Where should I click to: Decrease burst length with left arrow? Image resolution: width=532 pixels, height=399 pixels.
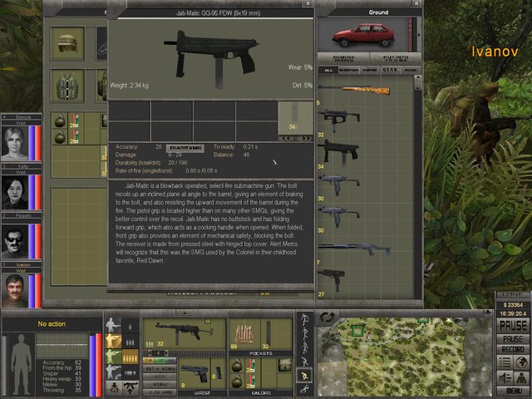(x=150, y=353)
